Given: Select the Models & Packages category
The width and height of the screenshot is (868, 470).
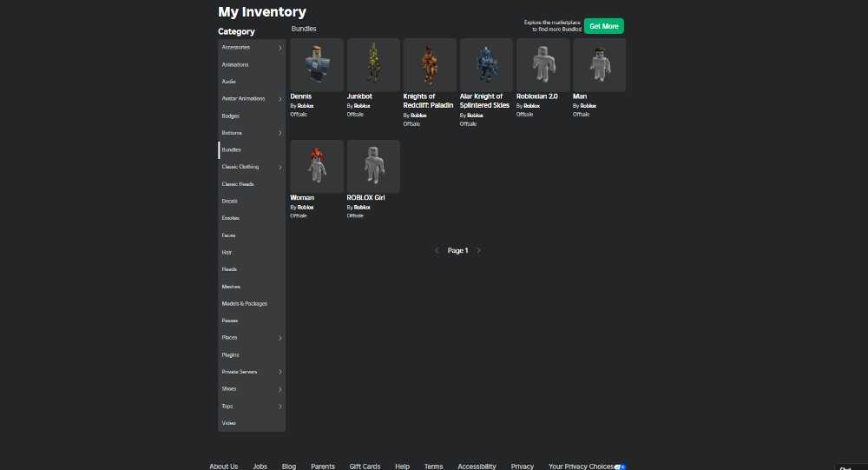Looking at the screenshot, I should coord(252,304).
